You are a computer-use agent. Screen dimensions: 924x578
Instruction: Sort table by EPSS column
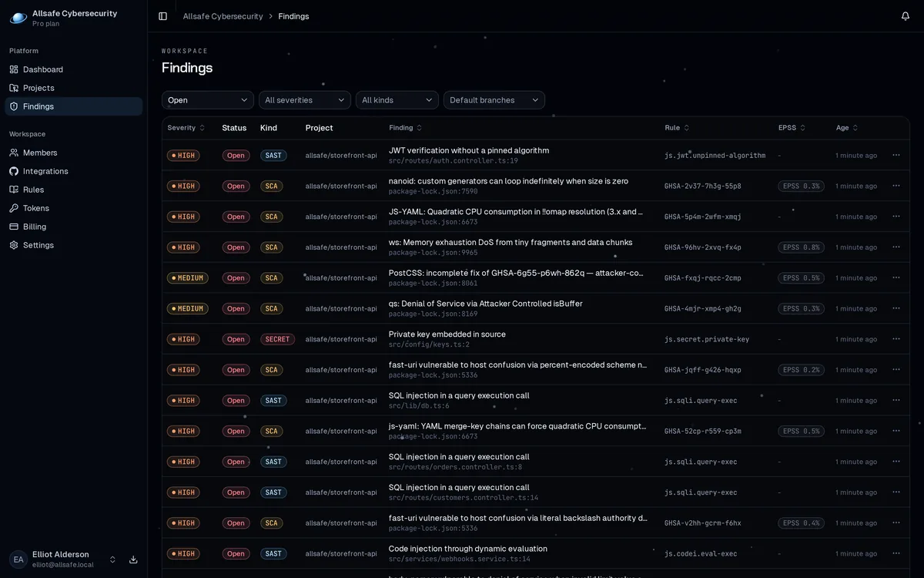coord(792,128)
